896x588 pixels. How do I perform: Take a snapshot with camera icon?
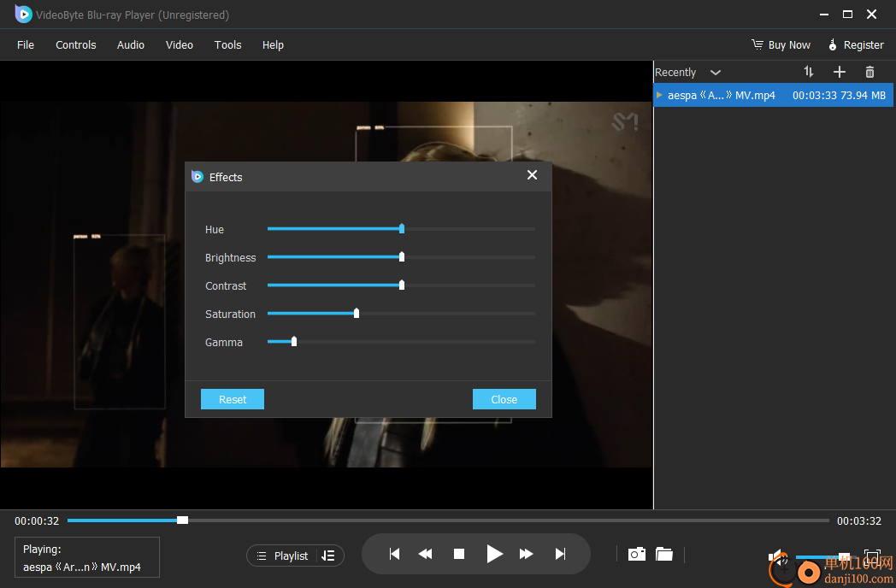637,554
